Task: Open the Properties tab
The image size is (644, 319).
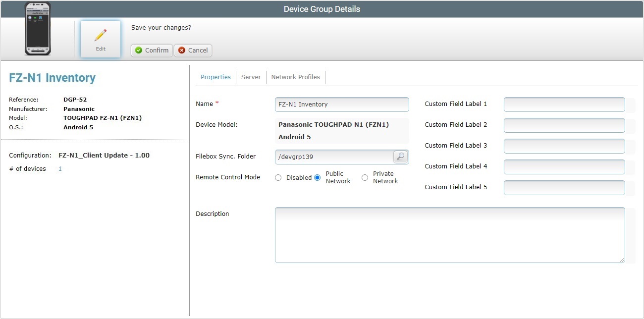Action: coord(215,77)
